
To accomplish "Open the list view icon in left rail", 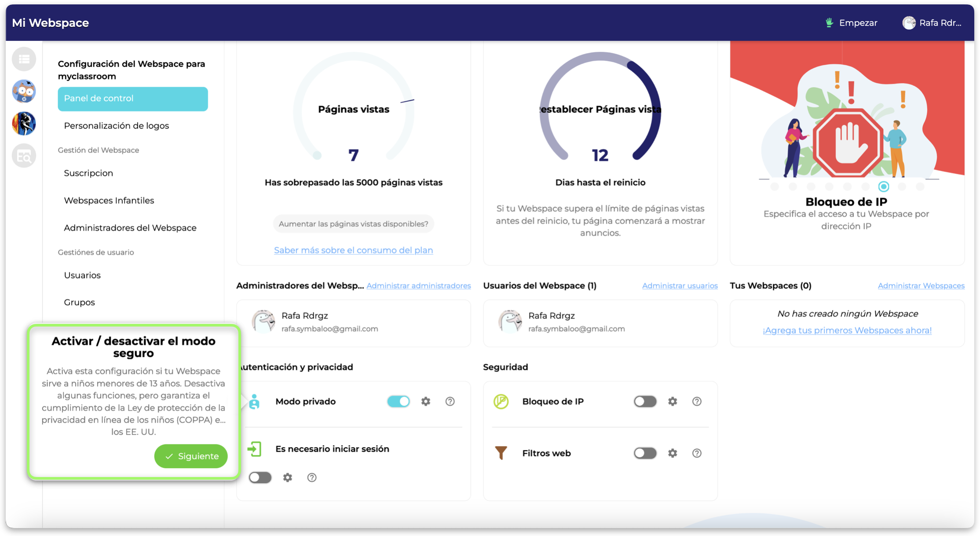I will [x=24, y=59].
